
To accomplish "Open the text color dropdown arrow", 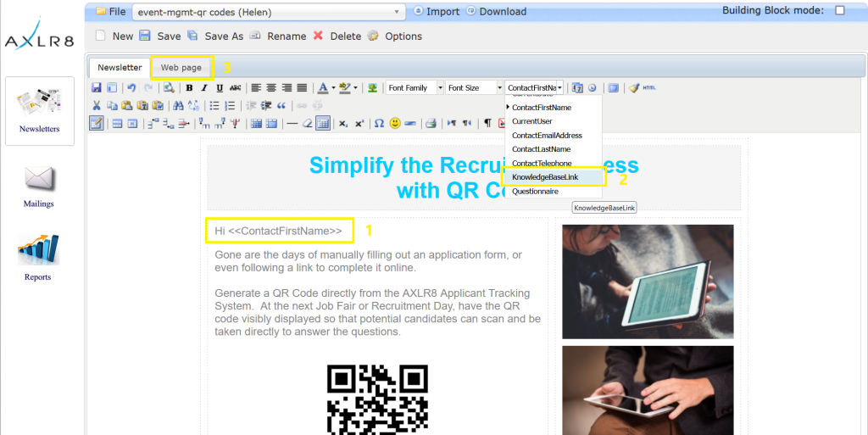I will click(x=333, y=87).
